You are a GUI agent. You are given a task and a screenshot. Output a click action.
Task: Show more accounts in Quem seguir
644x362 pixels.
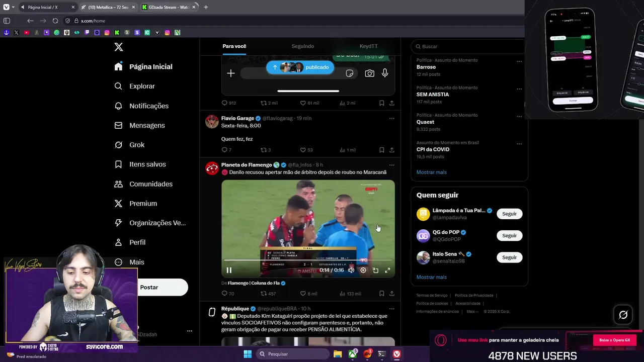point(431,277)
